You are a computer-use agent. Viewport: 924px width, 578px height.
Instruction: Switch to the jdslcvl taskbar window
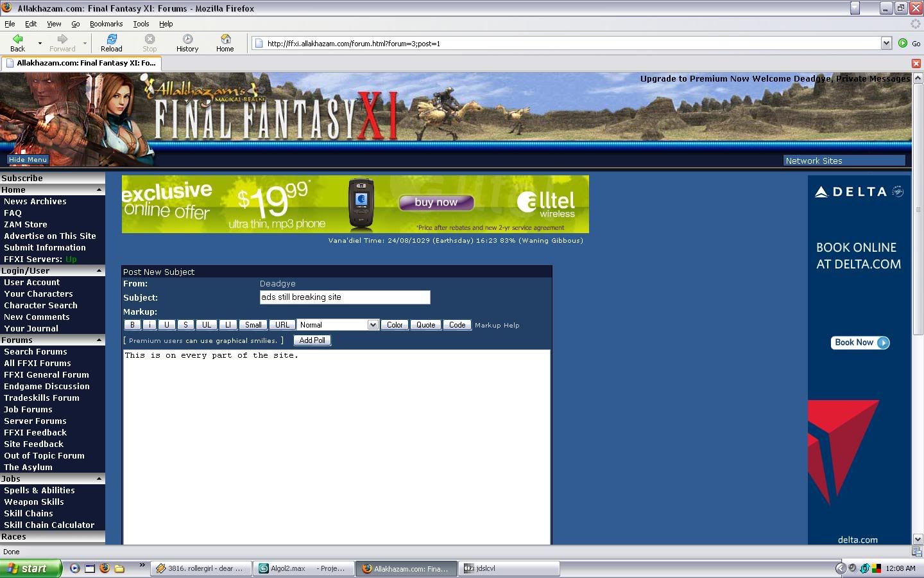point(509,568)
